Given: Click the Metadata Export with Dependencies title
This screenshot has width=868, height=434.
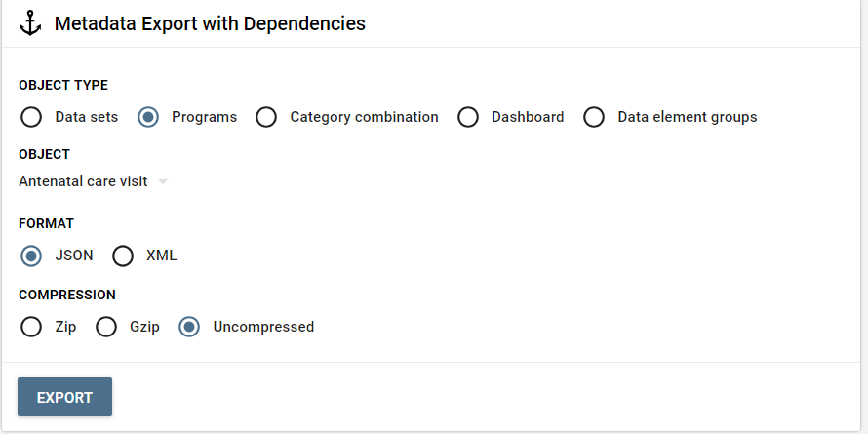Looking at the screenshot, I should coord(210,23).
